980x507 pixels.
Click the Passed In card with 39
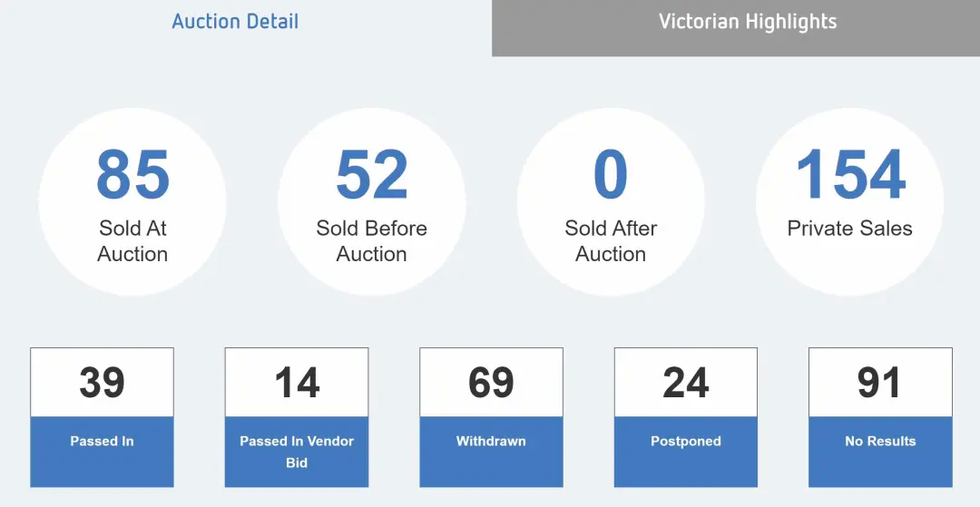102,417
